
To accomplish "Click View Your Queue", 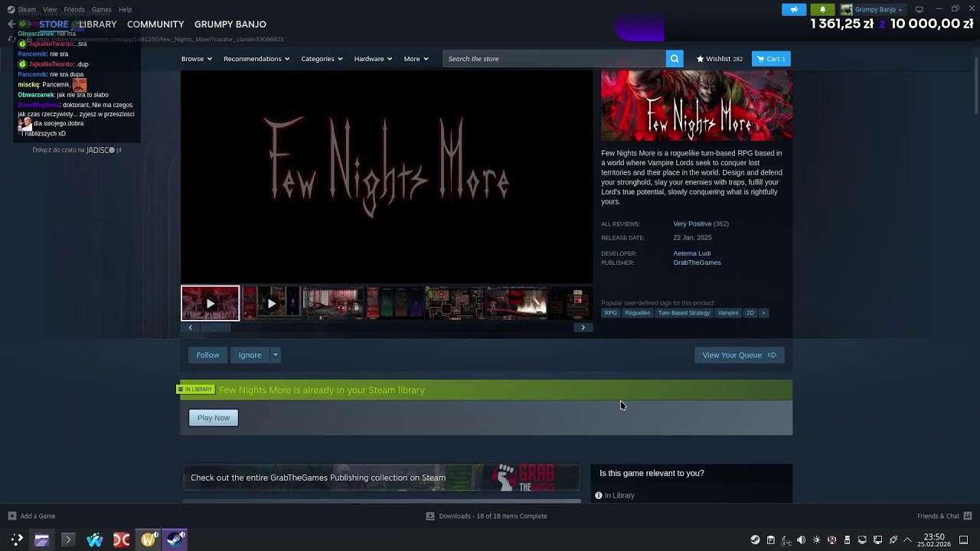I will [740, 355].
